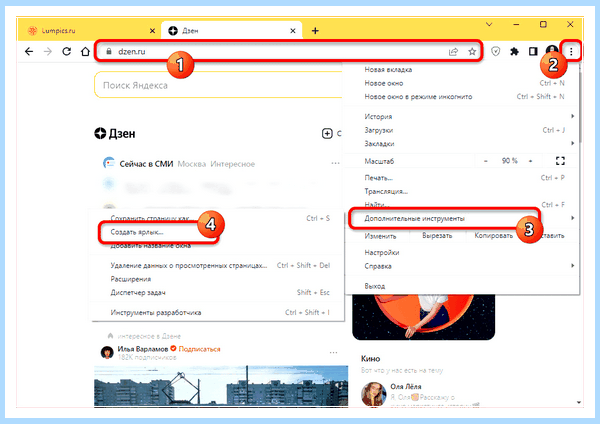Click the address bar showing dzen.ru
The image size is (600, 424).
pyautogui.click(x=289, y=51)
